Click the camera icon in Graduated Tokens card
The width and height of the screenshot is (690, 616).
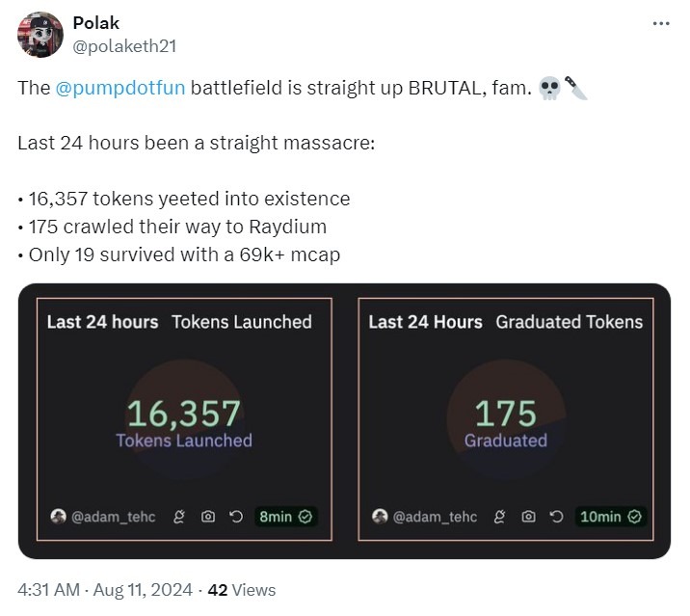click(528, 517)
